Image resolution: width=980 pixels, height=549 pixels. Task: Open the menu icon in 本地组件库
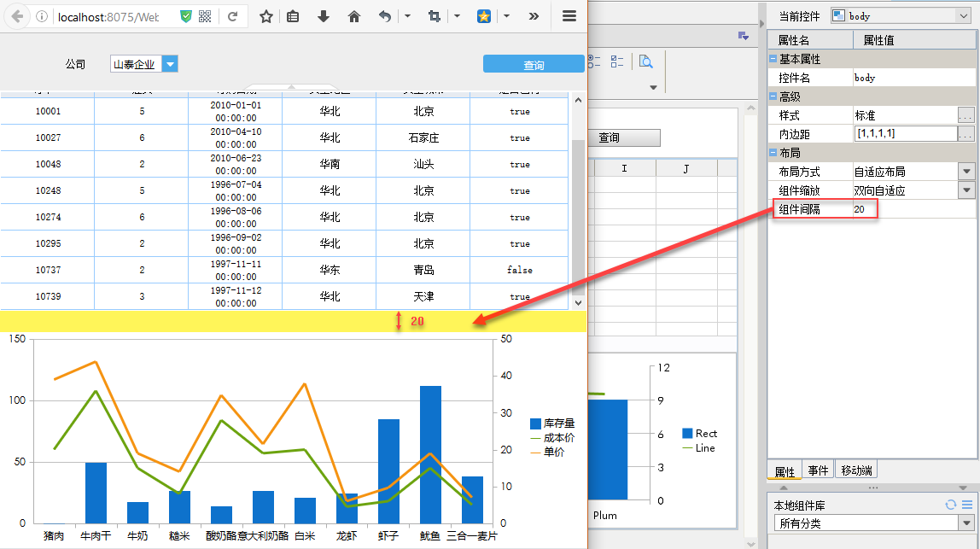[967, 505]
